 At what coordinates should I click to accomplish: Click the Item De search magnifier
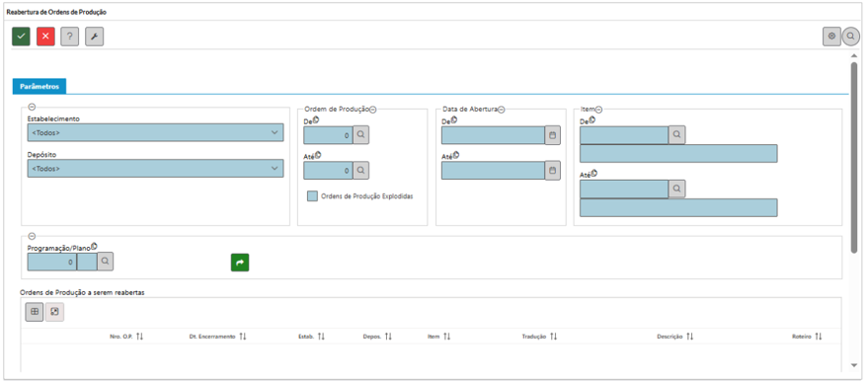676,134
